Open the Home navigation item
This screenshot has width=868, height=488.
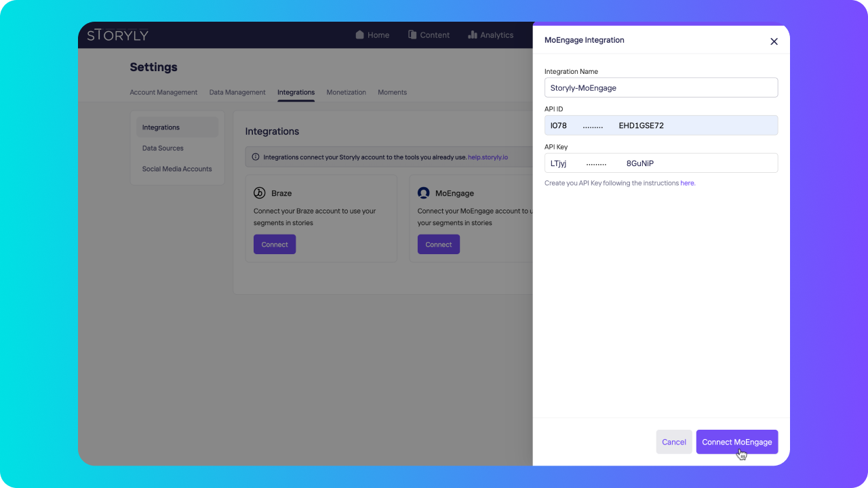pyautogui.click(x=372, y=35)
